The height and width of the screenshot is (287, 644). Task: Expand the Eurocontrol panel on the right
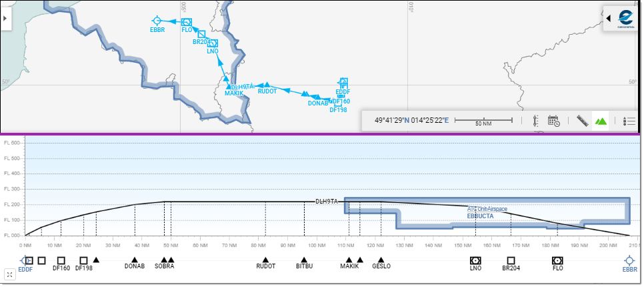pos(609,19)
